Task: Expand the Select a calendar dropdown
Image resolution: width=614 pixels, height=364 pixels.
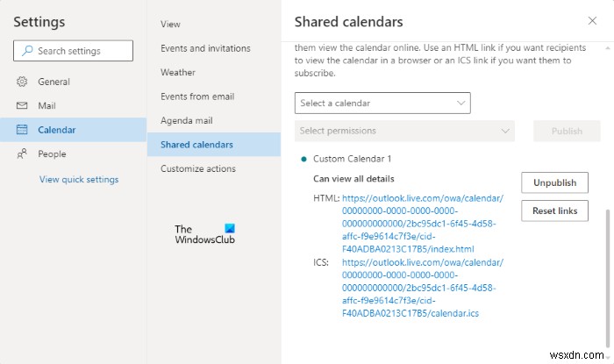Action: click(382, 103)
